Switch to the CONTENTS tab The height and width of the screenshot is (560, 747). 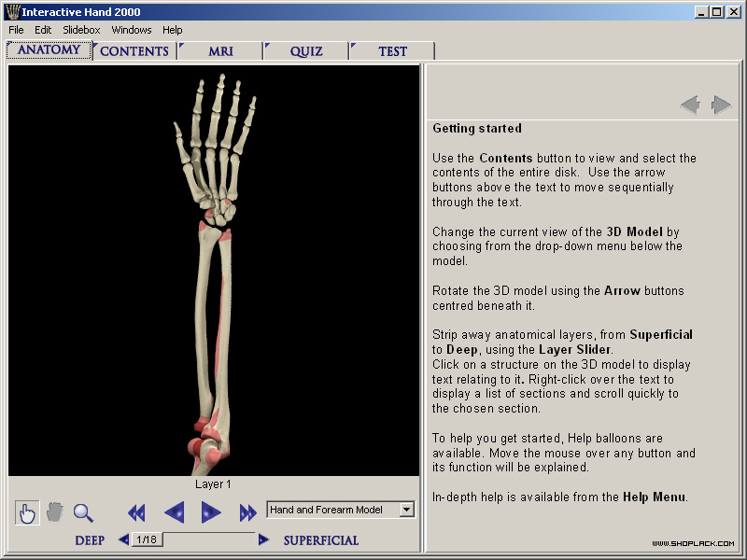pyautogui.click(x=134, y=51)
